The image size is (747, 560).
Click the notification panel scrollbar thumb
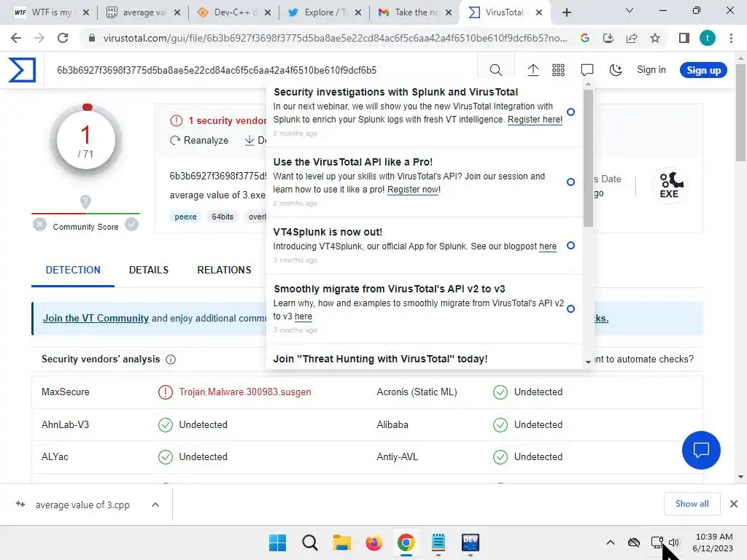tap(589, 157)
